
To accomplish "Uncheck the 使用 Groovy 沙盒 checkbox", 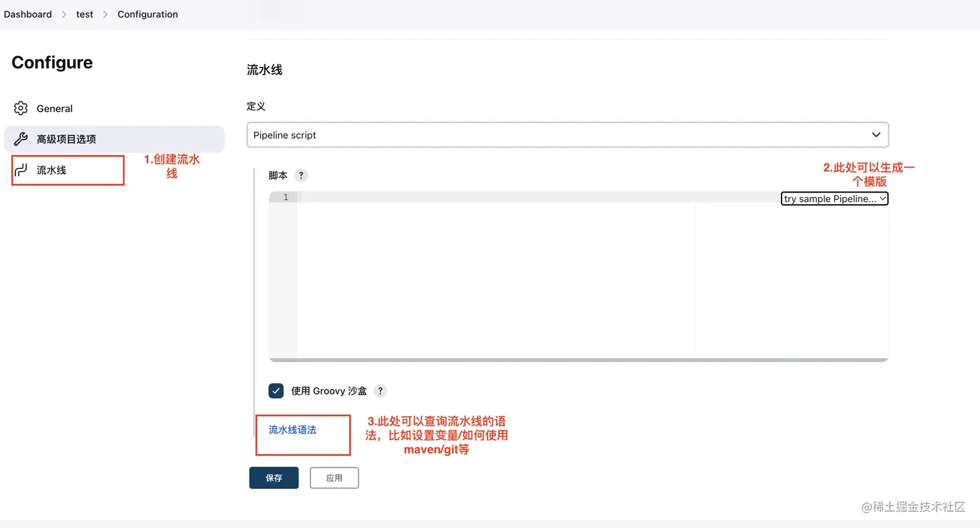I will click(276, 390).
